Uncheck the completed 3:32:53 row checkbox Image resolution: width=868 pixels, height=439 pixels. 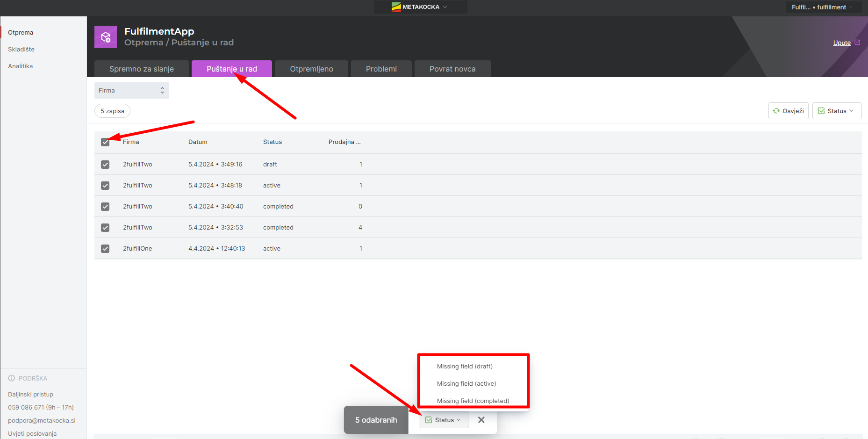point(105,228)
